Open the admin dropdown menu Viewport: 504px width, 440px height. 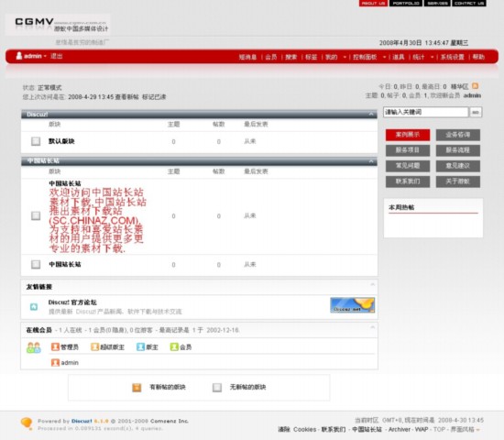(45, 56)
